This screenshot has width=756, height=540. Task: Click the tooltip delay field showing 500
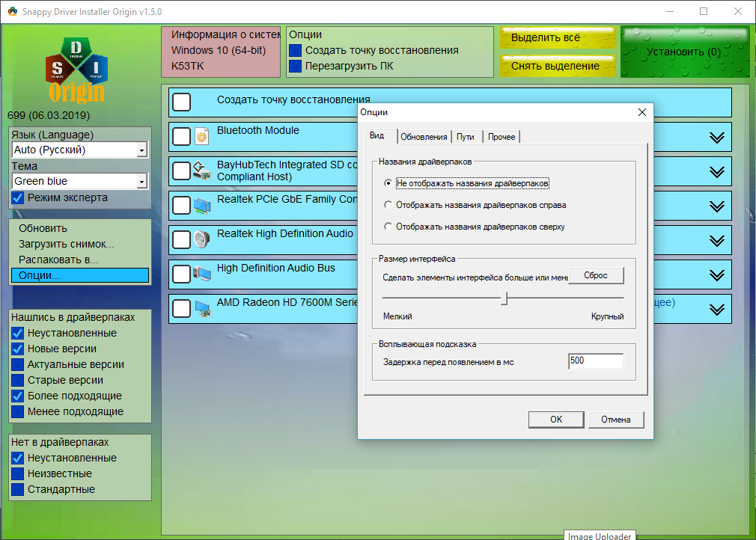pyautogui.click(x=596, y=360)
